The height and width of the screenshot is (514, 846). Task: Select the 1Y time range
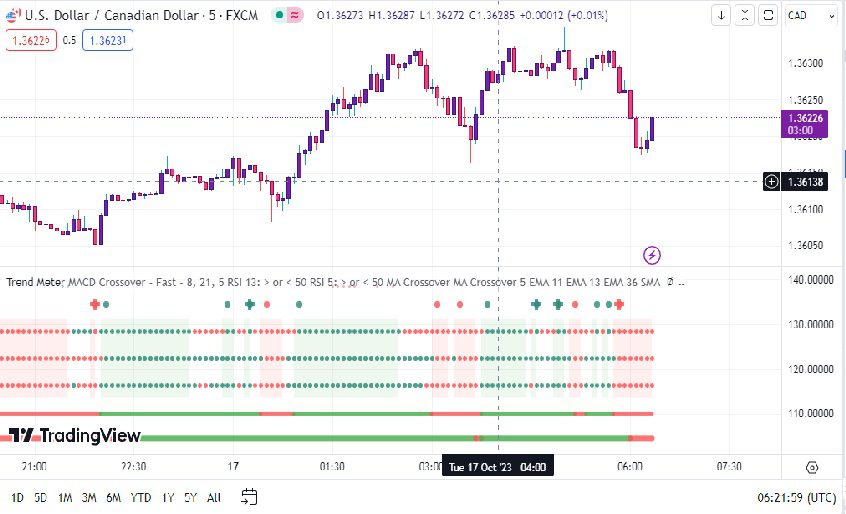click(x=168, y=497)
